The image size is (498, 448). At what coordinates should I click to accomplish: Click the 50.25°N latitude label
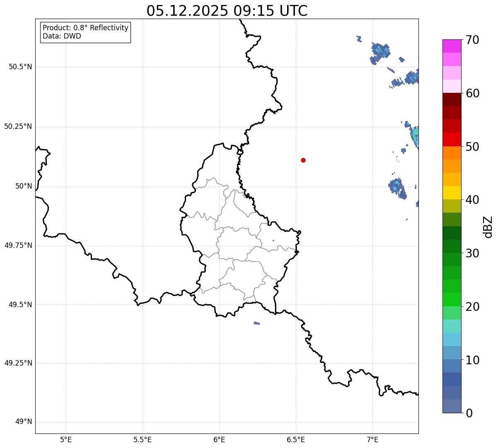[x=18, y=126]
